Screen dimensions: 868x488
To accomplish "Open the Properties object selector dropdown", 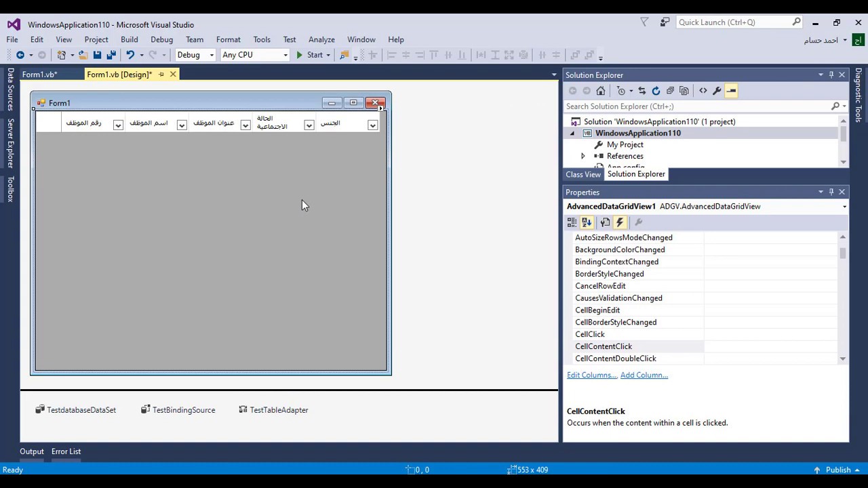I will click(x=844, y=207).
